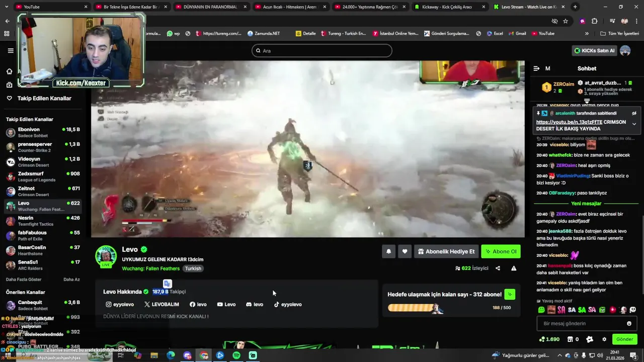This screenshot has height=362, width=644.
Task: Open Zedxsmurf channel in the sidebar
Action: [43, 176]
